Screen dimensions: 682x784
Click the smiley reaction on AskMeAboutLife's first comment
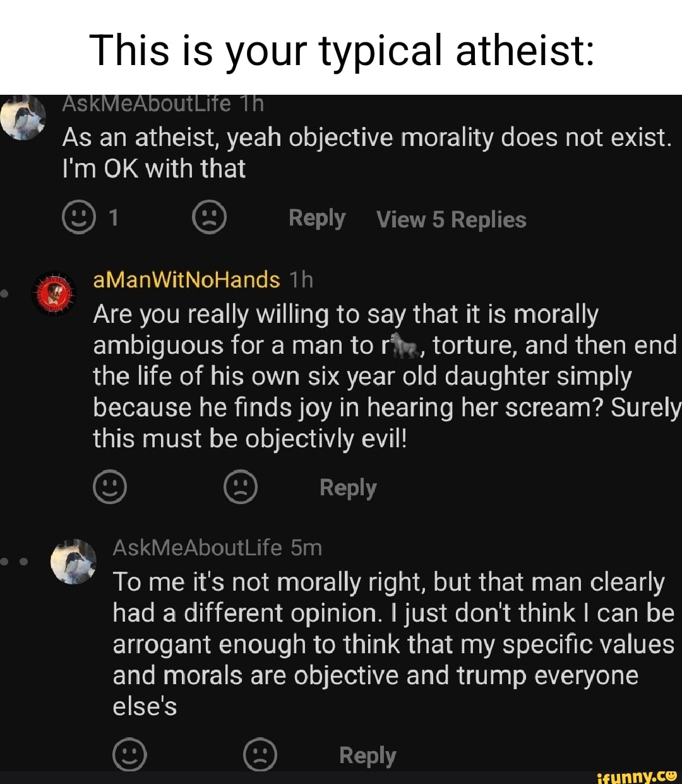(x=80, y=217)
